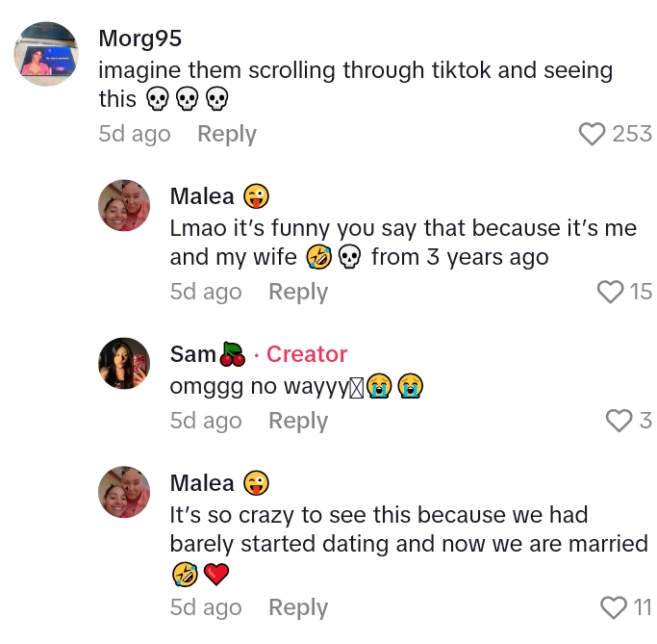Open the Sam creator username link
The height and width of the screenshot is (644, 657).
tap(193, 354)
